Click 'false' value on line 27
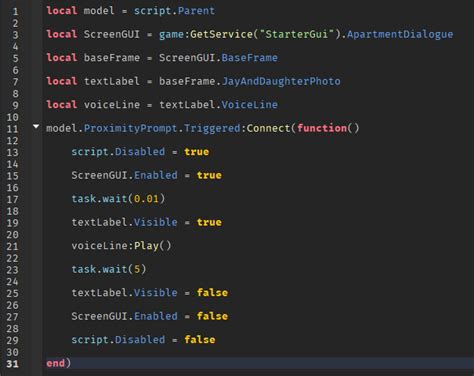 click(212, 316)
